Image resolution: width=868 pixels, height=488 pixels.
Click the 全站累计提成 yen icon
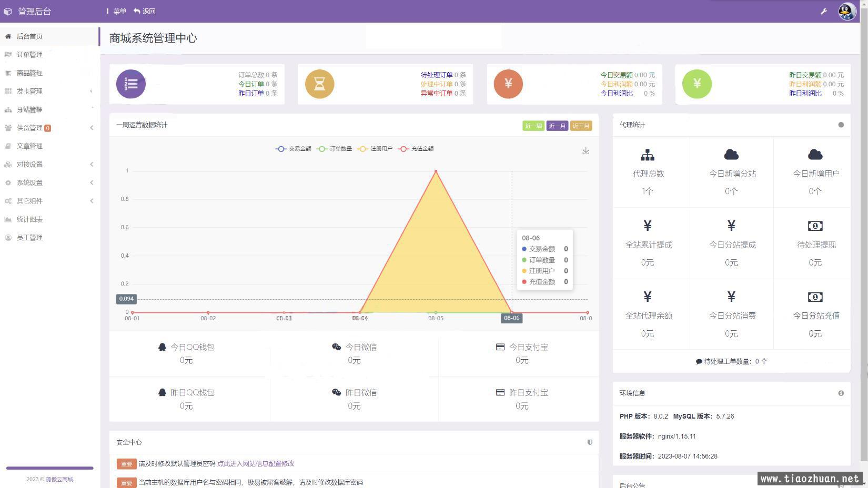pos(648,226)
